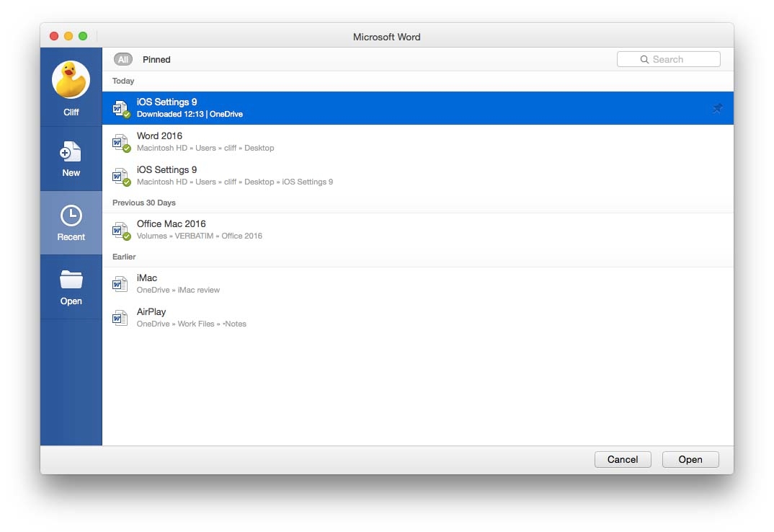Click the 'Earlier' section header

[x=124, y=257]
